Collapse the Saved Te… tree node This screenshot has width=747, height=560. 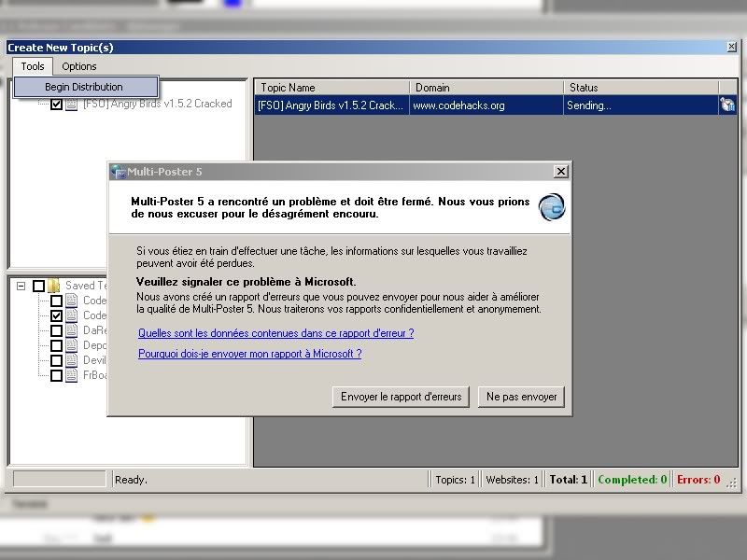point(21,286)
